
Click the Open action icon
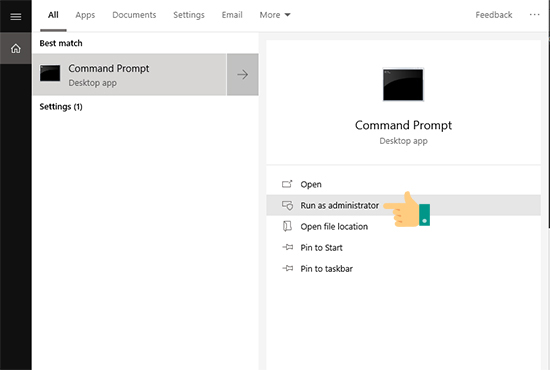287,184
